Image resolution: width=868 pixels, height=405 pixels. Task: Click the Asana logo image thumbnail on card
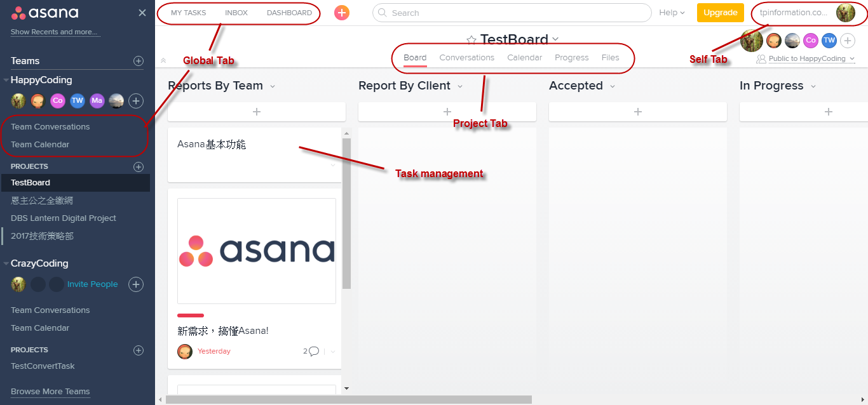point(257,251)
